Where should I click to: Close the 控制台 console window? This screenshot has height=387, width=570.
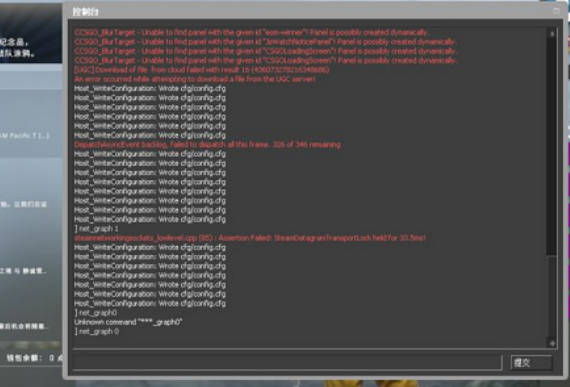pyautogui.click(x=557, y=11)
